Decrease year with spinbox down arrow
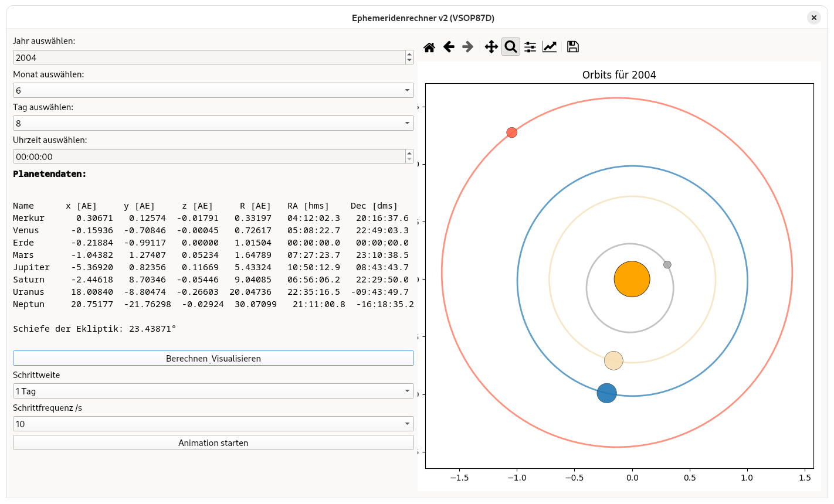Image resolution: width=834 pixels, height=504 pixels. 409,60
